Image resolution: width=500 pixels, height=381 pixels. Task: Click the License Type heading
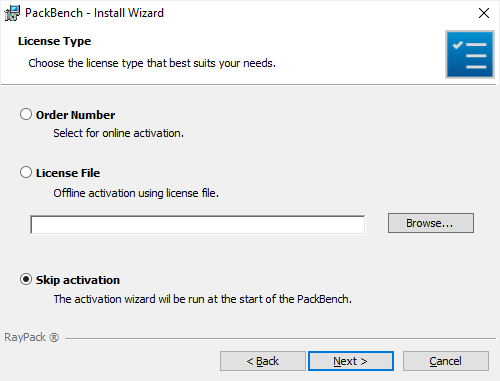tap(54, 41)
